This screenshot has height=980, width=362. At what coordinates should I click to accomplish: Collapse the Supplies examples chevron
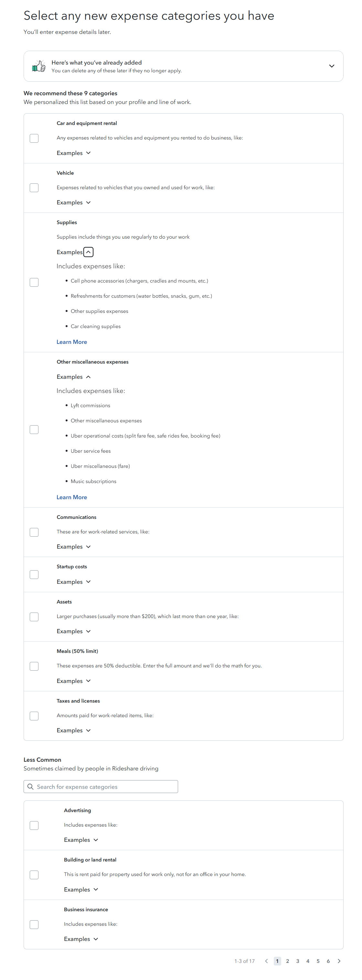click(88, 252)
